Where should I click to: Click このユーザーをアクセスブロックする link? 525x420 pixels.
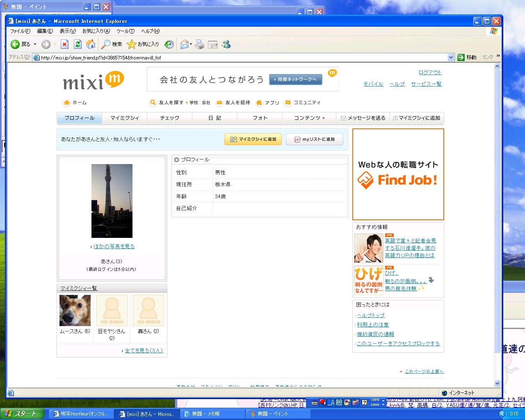tap(398, 344)
